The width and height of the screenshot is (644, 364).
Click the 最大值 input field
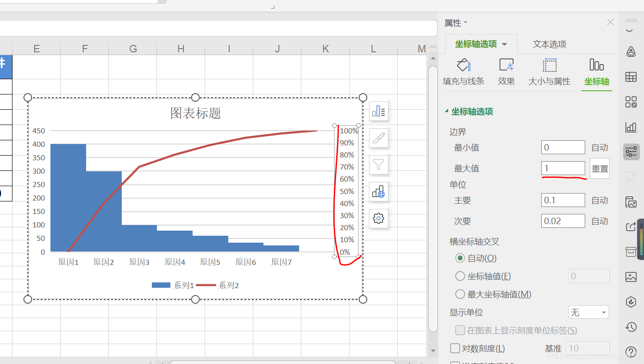pos(563,168)
